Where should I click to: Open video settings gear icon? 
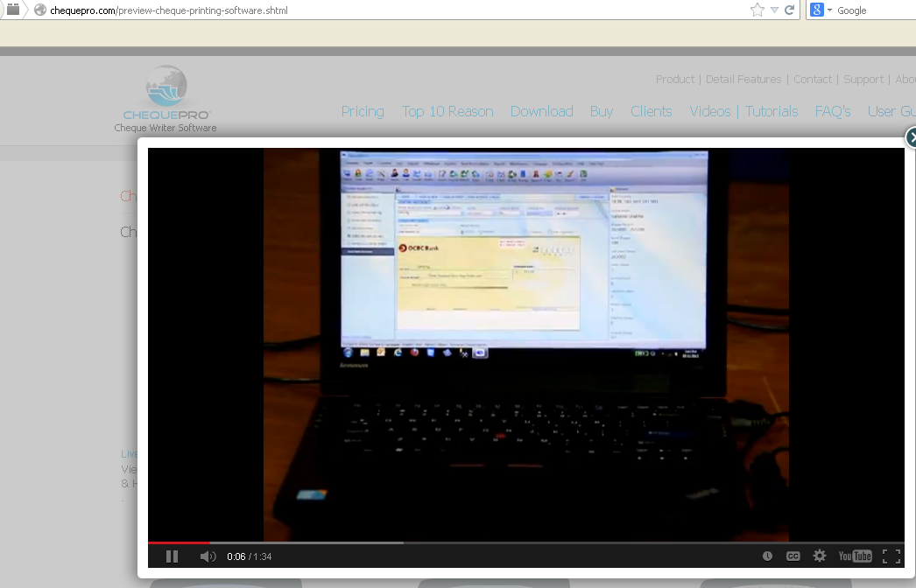pyautogui.click(x=820, y=556)
